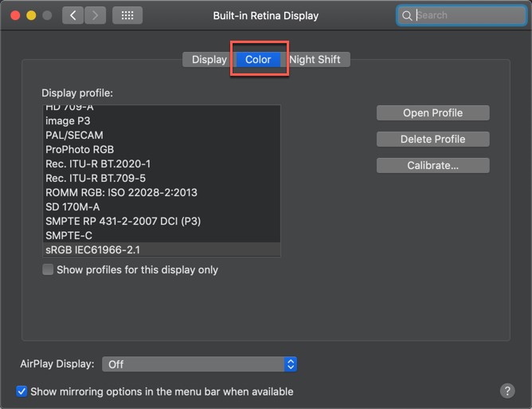The width and height of the screenshot is (532, 409).
Task: Select the Color tab
Action: click(x=258, y=60)
